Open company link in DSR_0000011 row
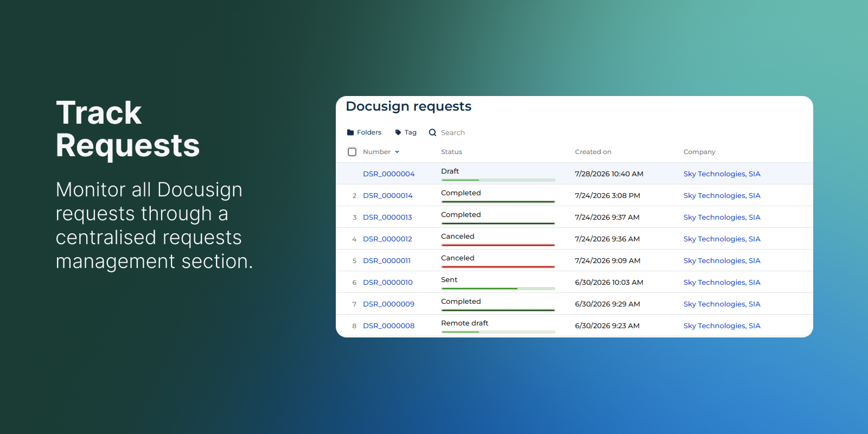 click(x=722, y=261)
